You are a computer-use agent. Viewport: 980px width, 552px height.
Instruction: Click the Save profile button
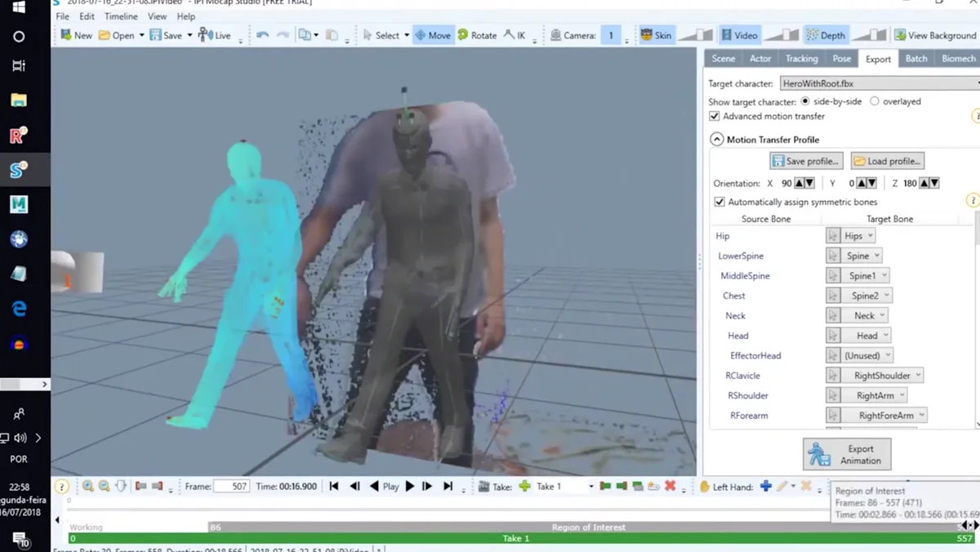[x=806, y=161]
